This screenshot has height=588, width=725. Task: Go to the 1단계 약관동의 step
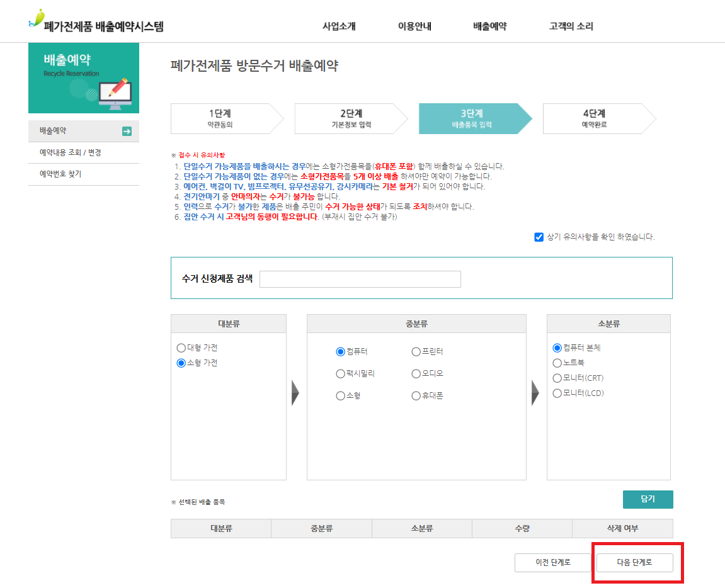point(227,119)
